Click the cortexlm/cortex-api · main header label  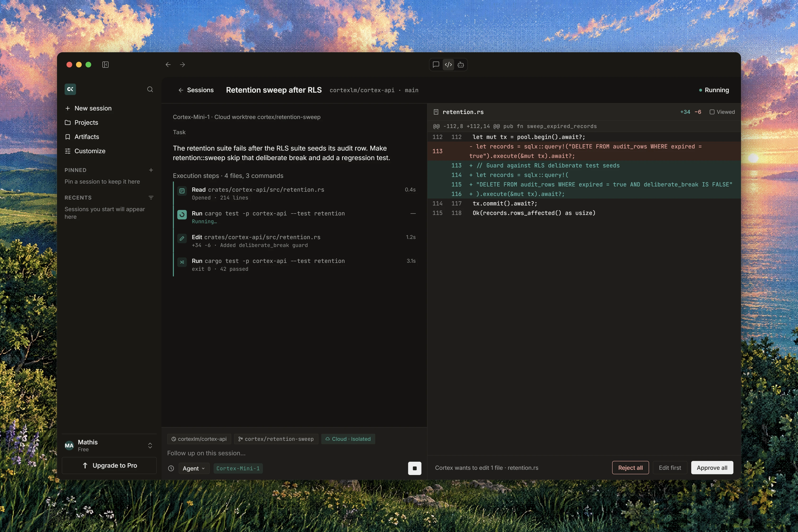click(374, 90)
